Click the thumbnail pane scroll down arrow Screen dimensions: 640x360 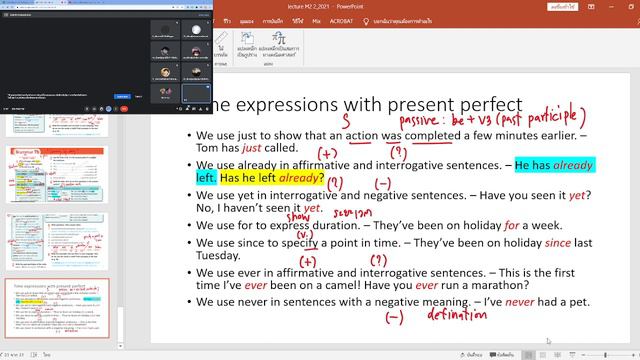(120, 346)
